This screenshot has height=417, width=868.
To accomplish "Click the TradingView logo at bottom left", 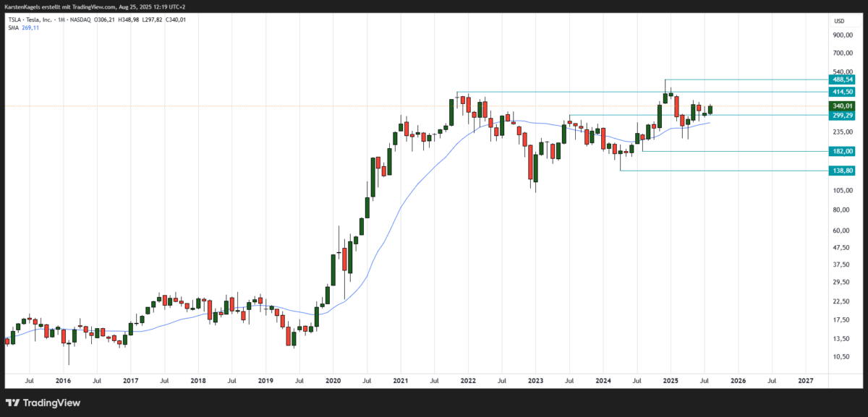I will click(x=43, y=403).
